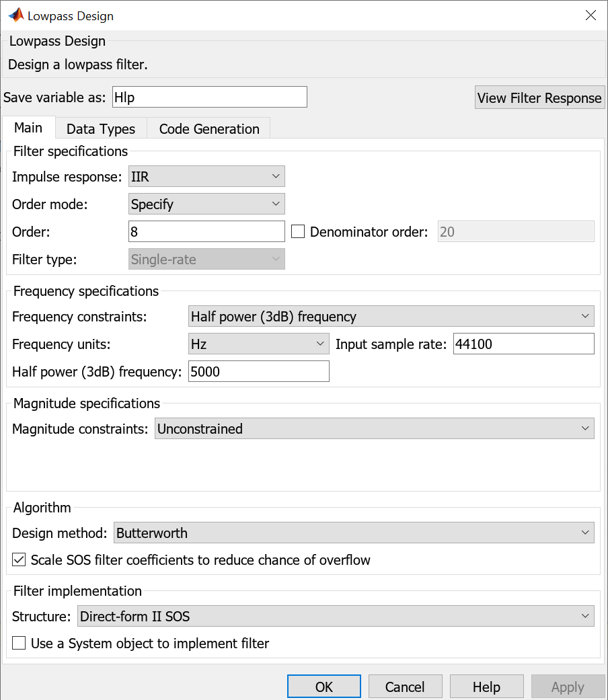
Task: Open the Frequency units dropdown
Action: point(258,344)
